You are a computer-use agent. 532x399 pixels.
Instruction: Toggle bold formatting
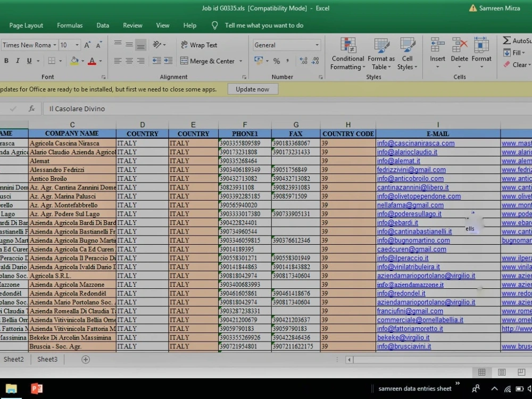pyautogui.click(x=6, y=61)
